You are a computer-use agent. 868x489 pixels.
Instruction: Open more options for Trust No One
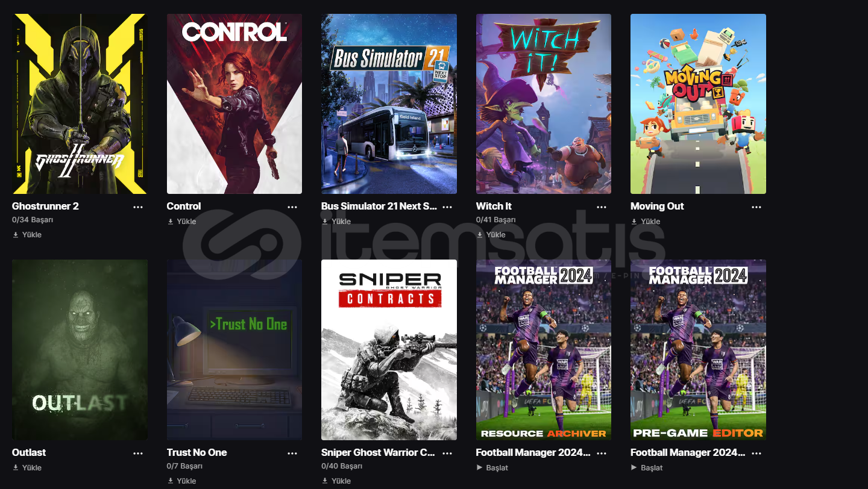(x=292, y=453)
